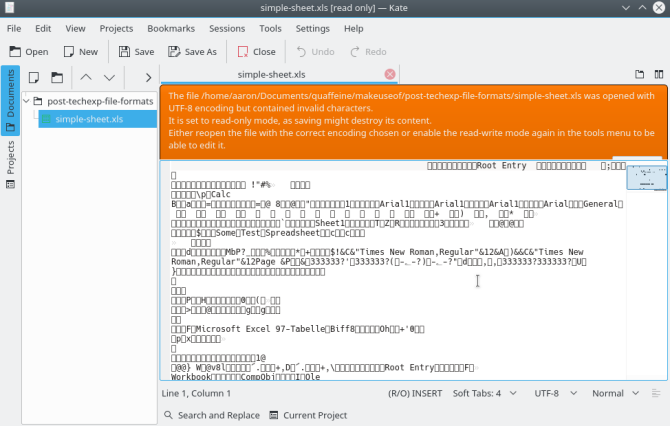Screen dimensions: 670x426
Task: Click the right chevron in Documents panel toolbar
Action: pos(148,77)
